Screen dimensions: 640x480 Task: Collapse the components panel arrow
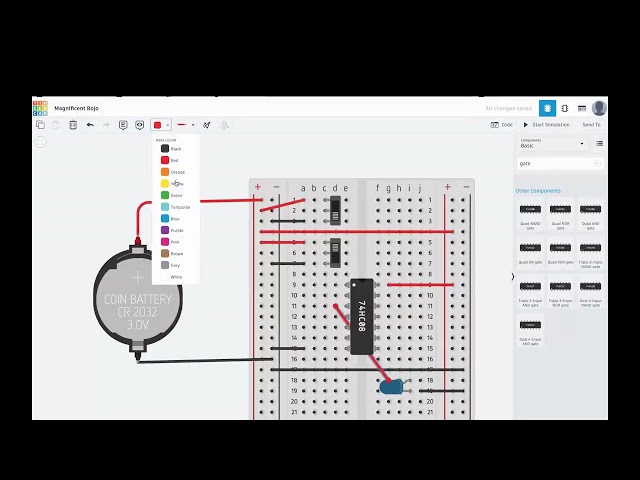click(513, 277)
